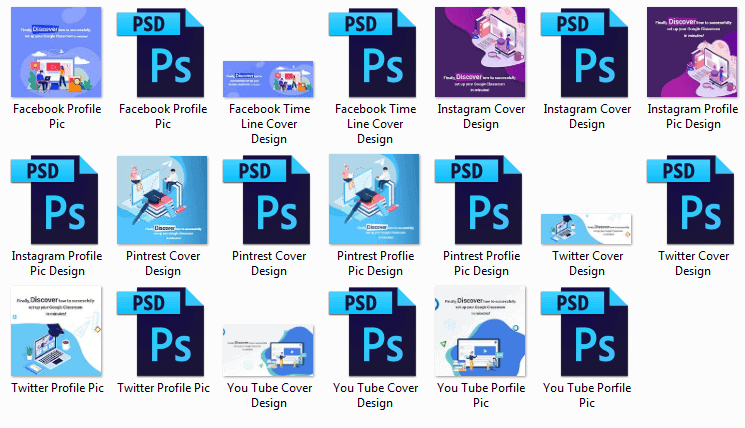The width and height of the screenshot is (745, 428).
Task: Select the Instagram Profile Pic Design PSD icon
Action: click(x=56, y=199)
